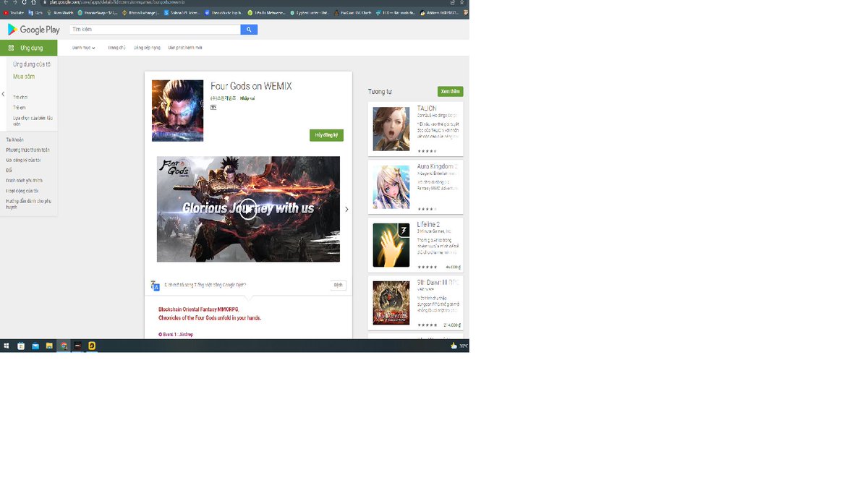868x488 pixels.
Task: Click the Four Gods on WEMIX title
Action: (x=251, y=86)
